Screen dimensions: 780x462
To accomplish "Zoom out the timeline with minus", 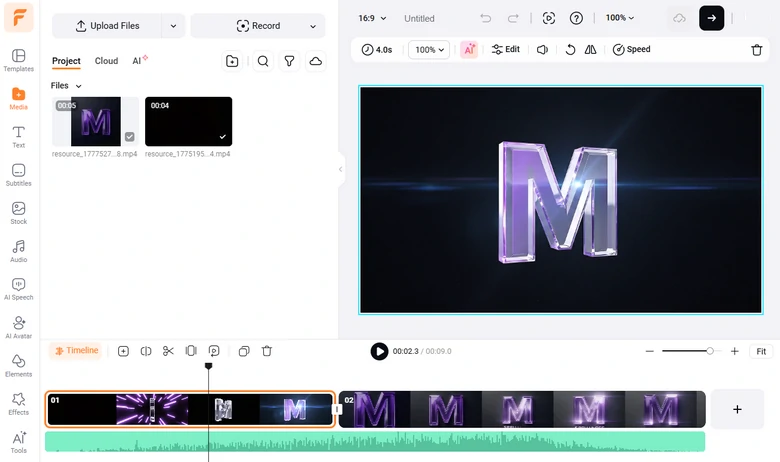I will pos(649,351).
